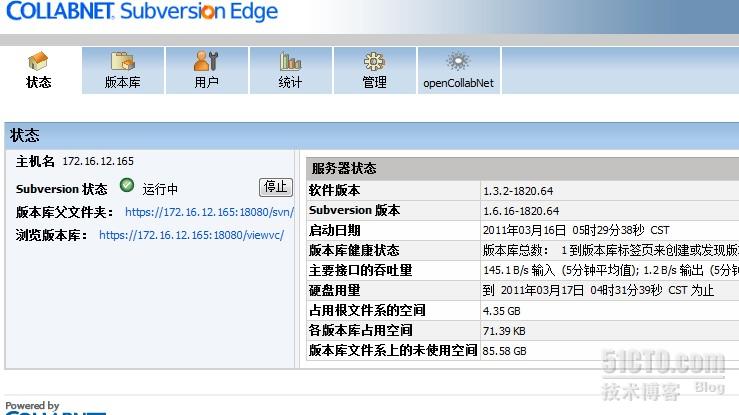Click the 软件版本 row label

(x=335, y=190)
